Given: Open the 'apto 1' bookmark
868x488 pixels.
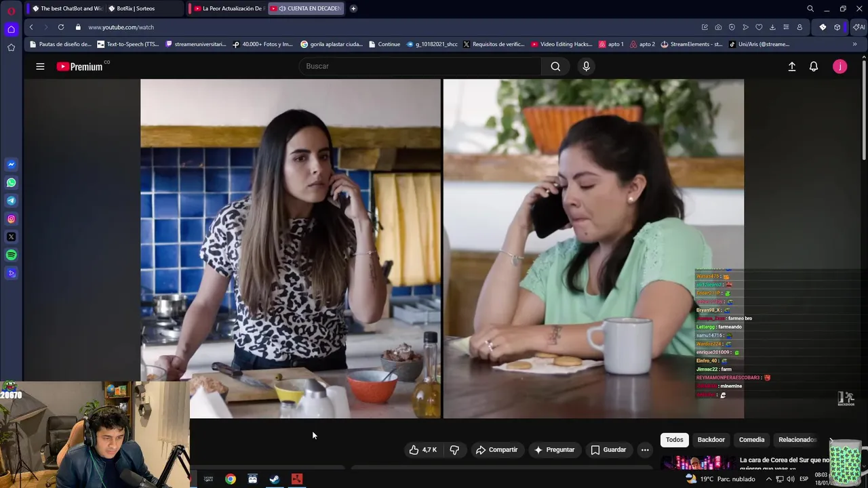Looking at the screenshot, I should pyautogui.click(x=611, y=44).
